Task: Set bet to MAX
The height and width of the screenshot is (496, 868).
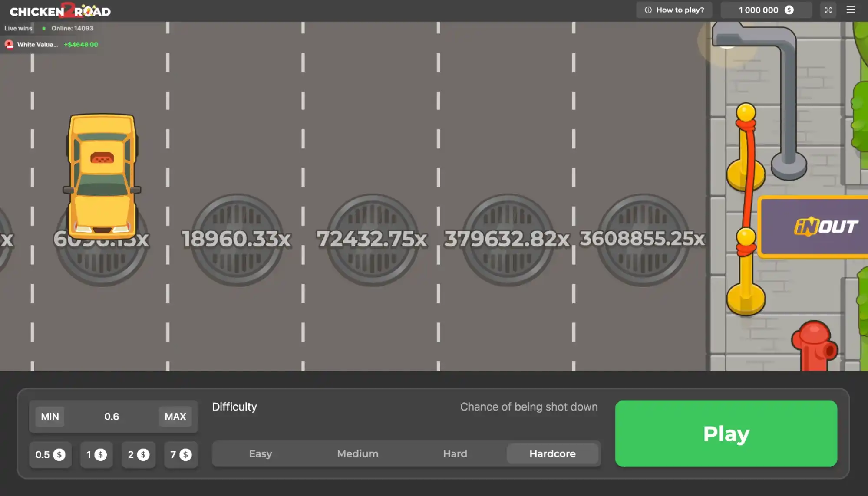Action: pyautogui.click(x=175, y=417)
